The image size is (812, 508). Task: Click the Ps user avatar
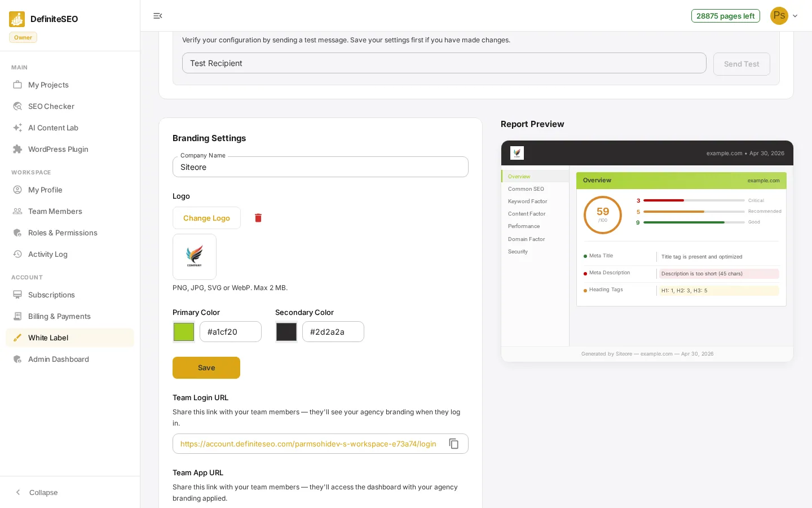click(779, 16)
